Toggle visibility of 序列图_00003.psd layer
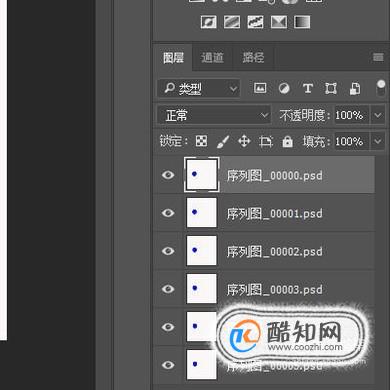 (168, 289)
